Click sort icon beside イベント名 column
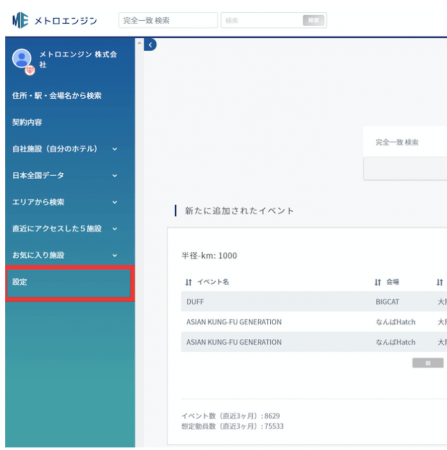The image size is (447, 450). tap(189, 282)
